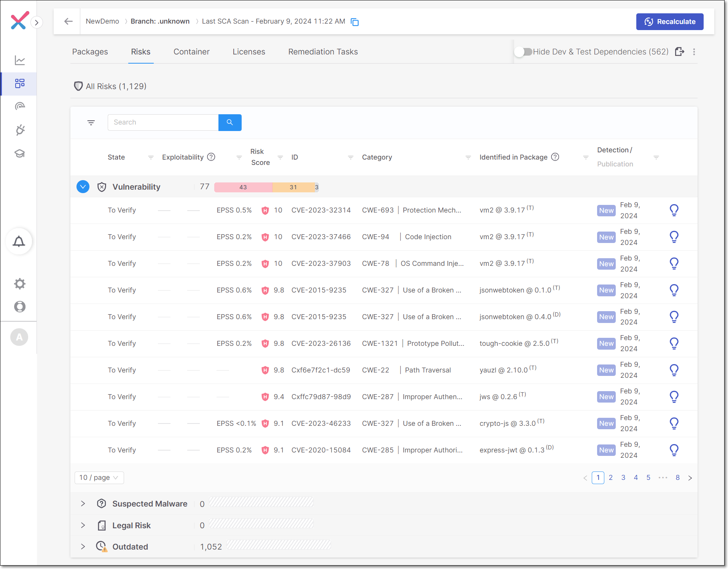Click the CVE-2023-46233 ID

[321, 424]
